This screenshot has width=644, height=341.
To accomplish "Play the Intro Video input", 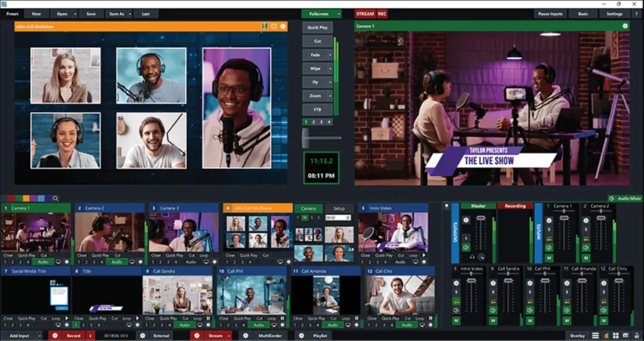I will click(424, 255).
